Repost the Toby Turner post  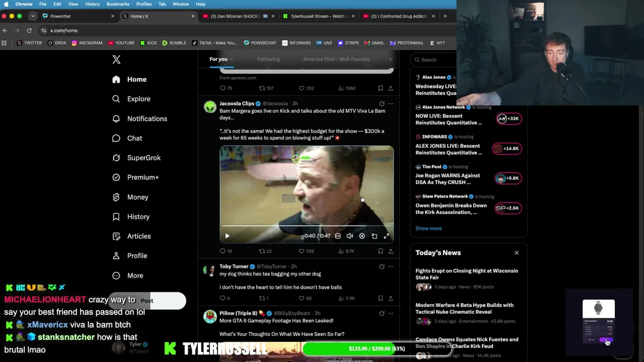pyautogui.click(x=264, y=298)
